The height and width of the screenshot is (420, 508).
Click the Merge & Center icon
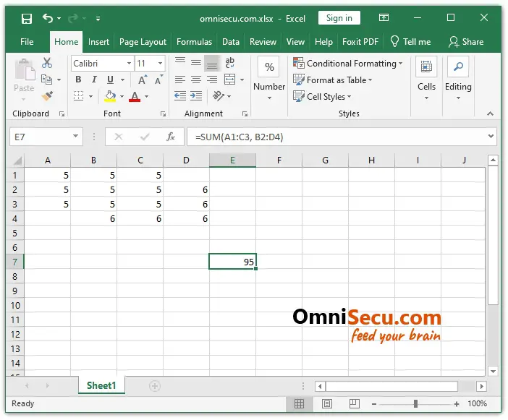tap(229, 80)
